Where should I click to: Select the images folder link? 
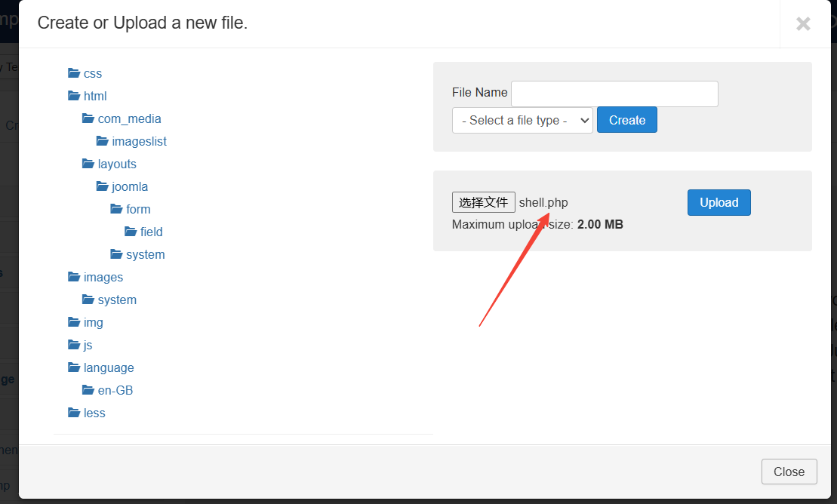click(103, 277)
